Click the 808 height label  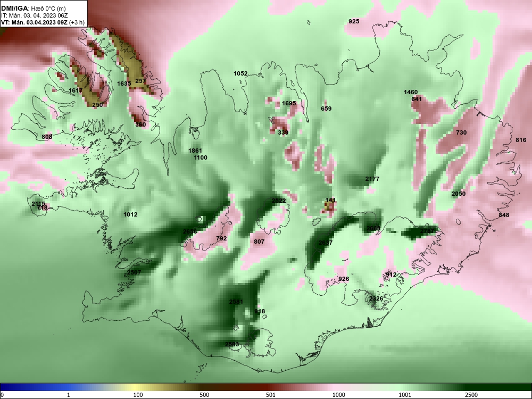[47, 137]
